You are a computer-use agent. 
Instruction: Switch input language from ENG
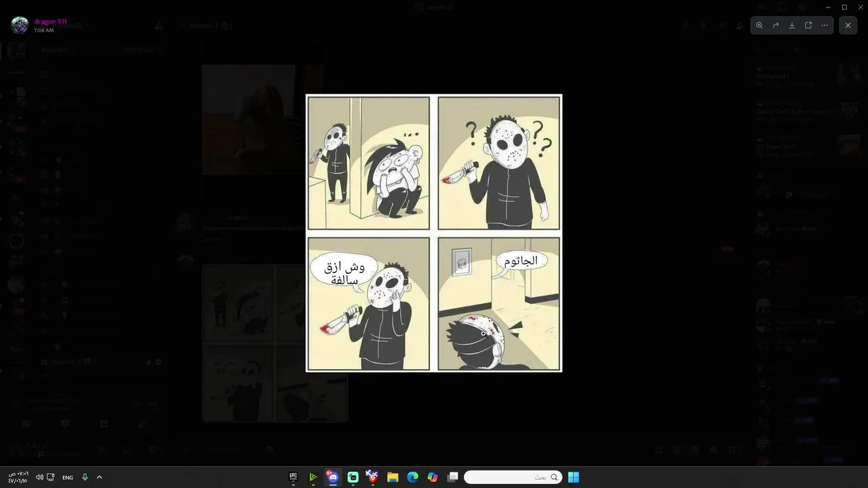68,477
